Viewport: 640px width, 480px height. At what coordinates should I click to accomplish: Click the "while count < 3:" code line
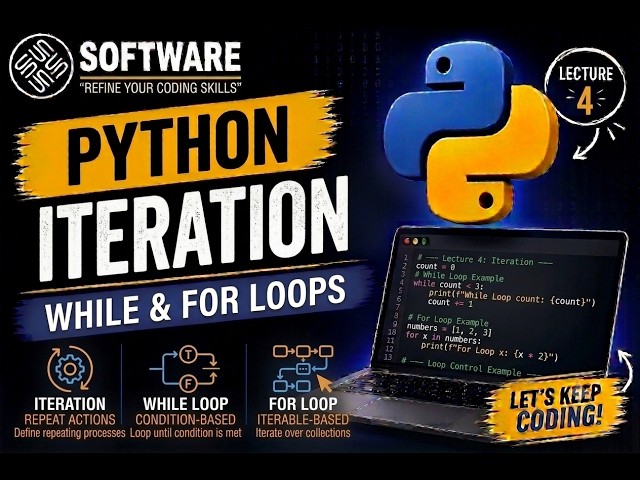[448, 284]
